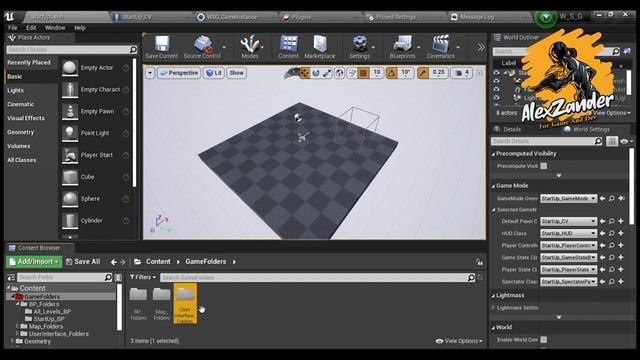Select the scale gizmo tool in viewport
640x360 pixels.
click(327, 73)
